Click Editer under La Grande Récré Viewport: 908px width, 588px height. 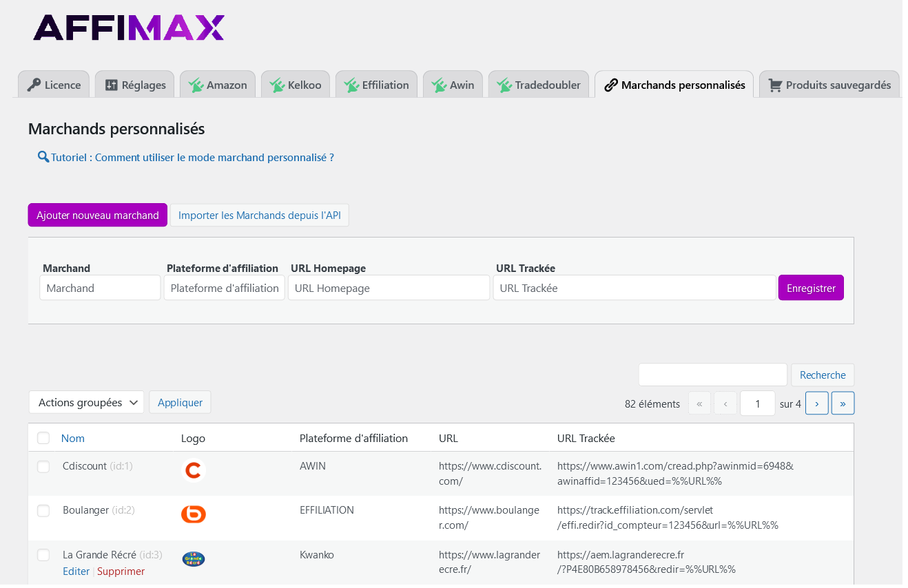coord(76,571)
